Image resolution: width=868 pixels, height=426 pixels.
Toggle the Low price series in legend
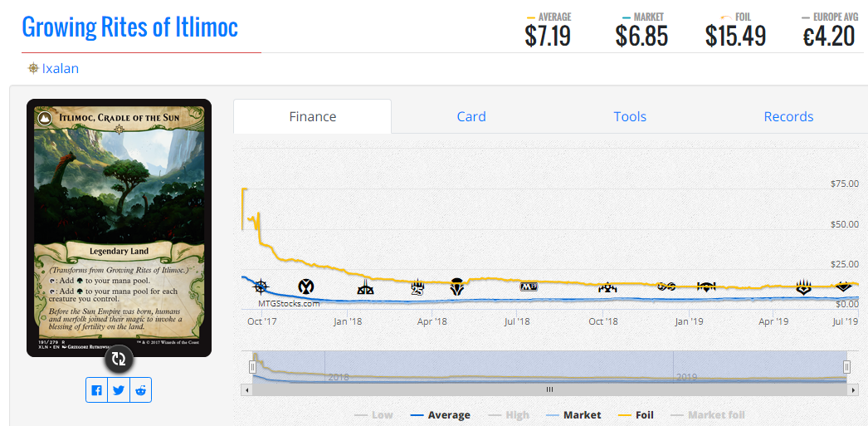click(373, 415)
